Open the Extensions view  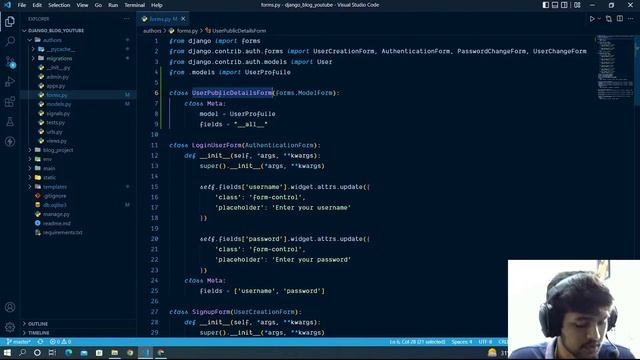click(x=10, y=102)
